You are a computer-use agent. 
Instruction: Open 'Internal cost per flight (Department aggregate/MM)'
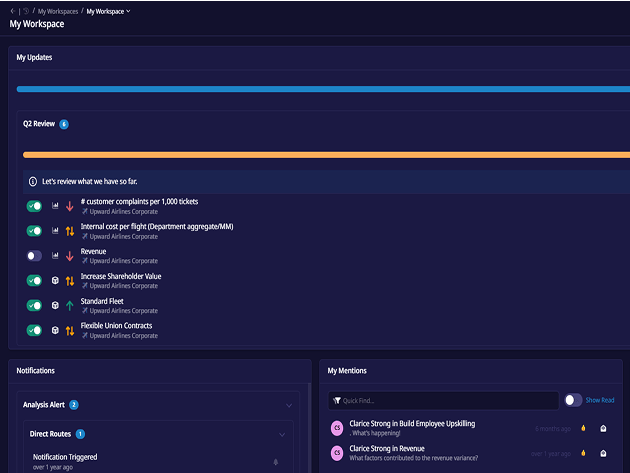click(157, 226)
